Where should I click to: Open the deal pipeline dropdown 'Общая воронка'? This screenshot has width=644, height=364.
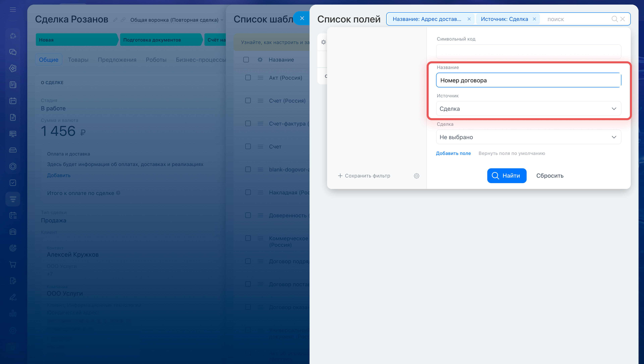(177, 20)
